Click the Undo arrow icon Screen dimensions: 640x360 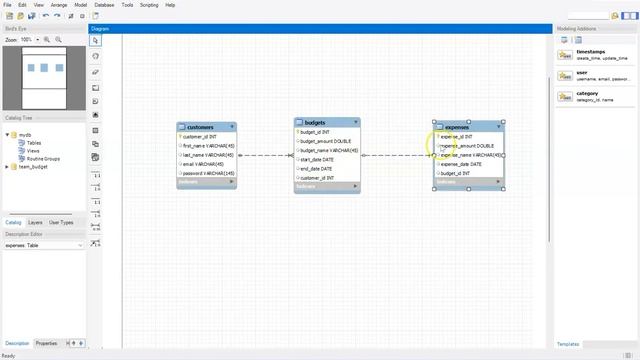[x=46, y=16]
